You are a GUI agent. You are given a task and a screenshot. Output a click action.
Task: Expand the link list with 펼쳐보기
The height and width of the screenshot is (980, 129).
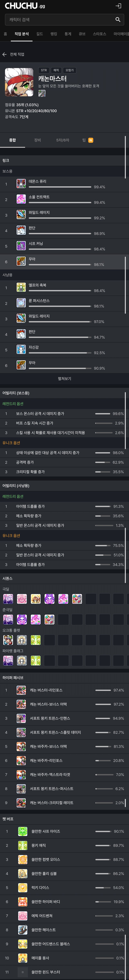[64, 379]
